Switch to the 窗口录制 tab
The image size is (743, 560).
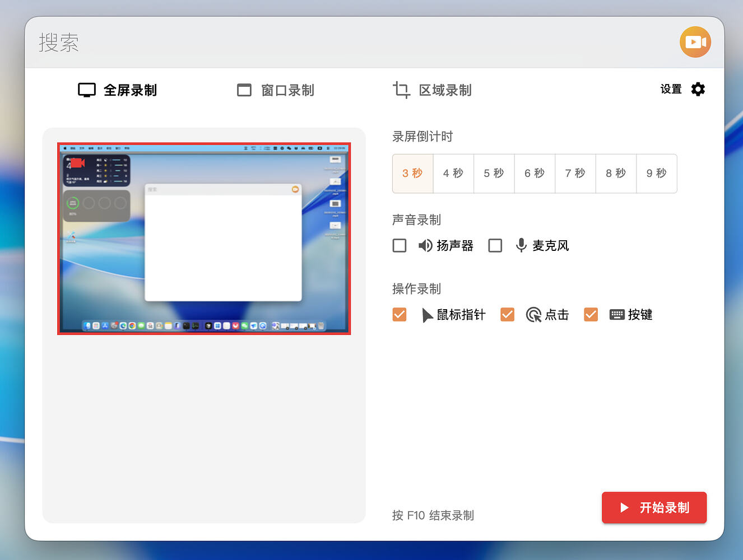coord(276,90)
